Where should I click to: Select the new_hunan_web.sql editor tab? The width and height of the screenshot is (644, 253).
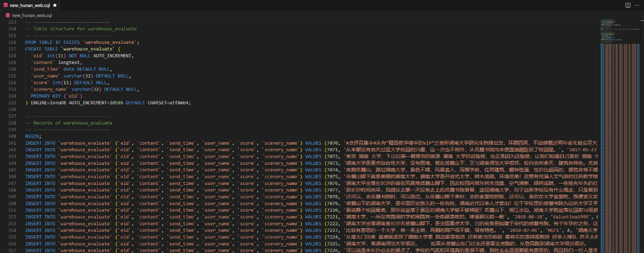point(30,5)
